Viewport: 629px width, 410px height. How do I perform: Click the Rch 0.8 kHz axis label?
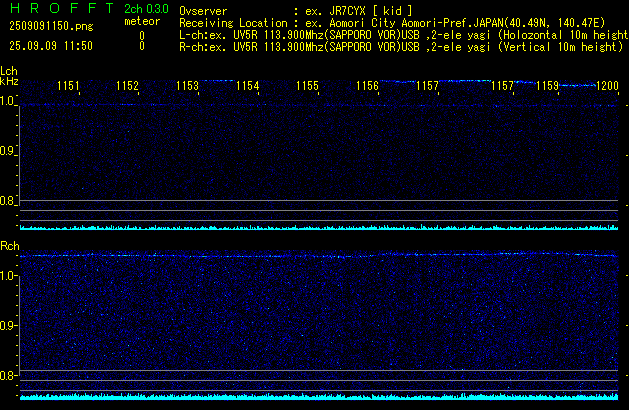tap(7, 376)
